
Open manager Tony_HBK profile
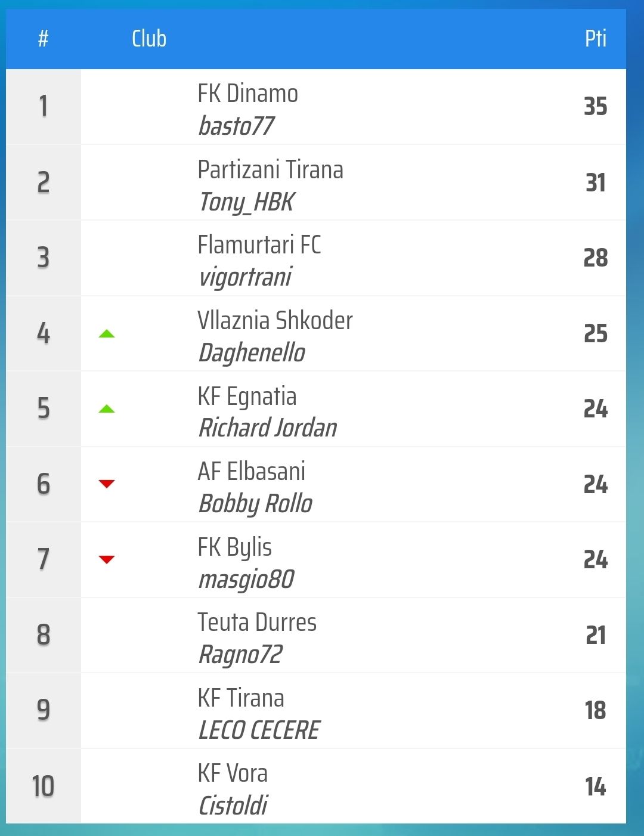tap(246, 202)
